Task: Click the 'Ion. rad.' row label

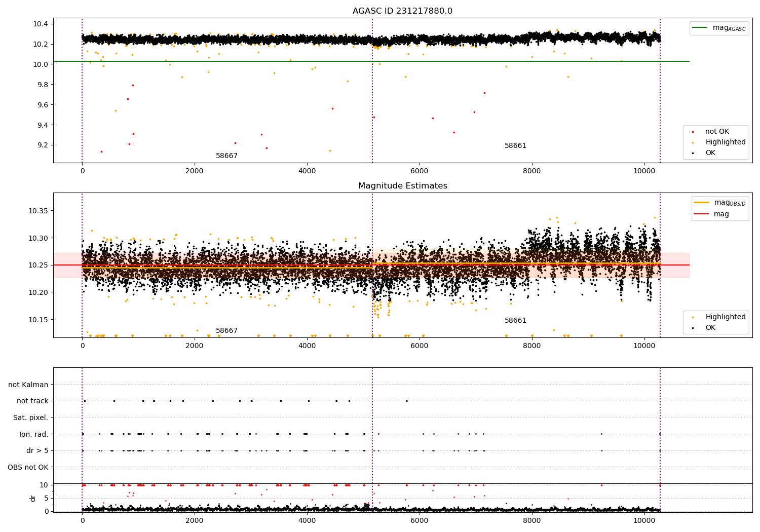Action: point(34,434)
